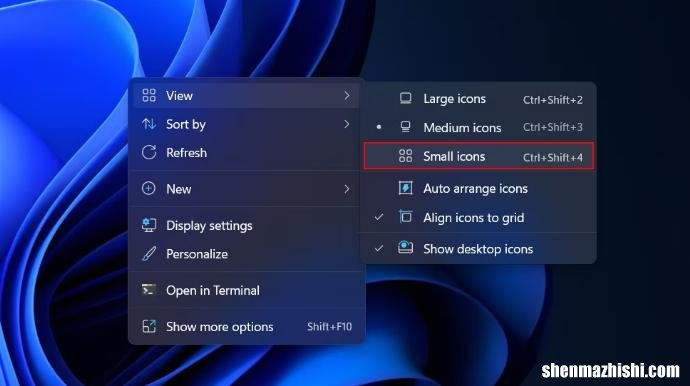690x386 pixels.
Task: Click the Ctrl+Shift+3 shortcut text
Action: coord(553,127)
